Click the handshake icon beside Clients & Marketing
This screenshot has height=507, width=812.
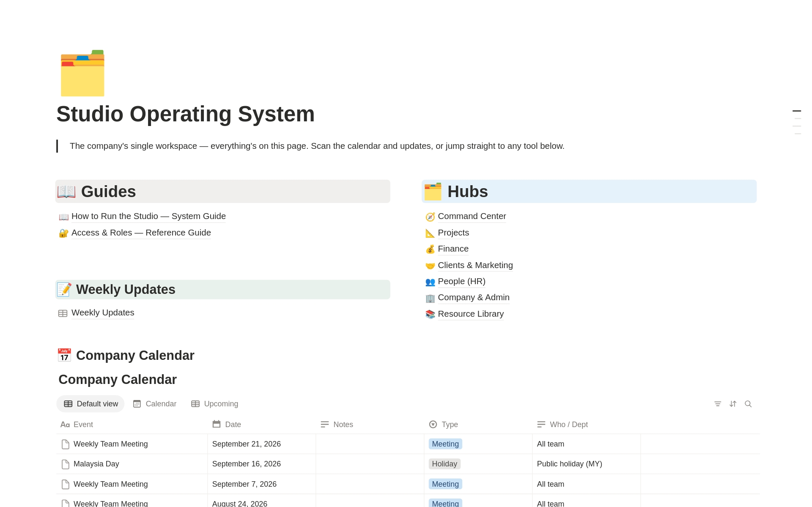click(x=430, y=266)
